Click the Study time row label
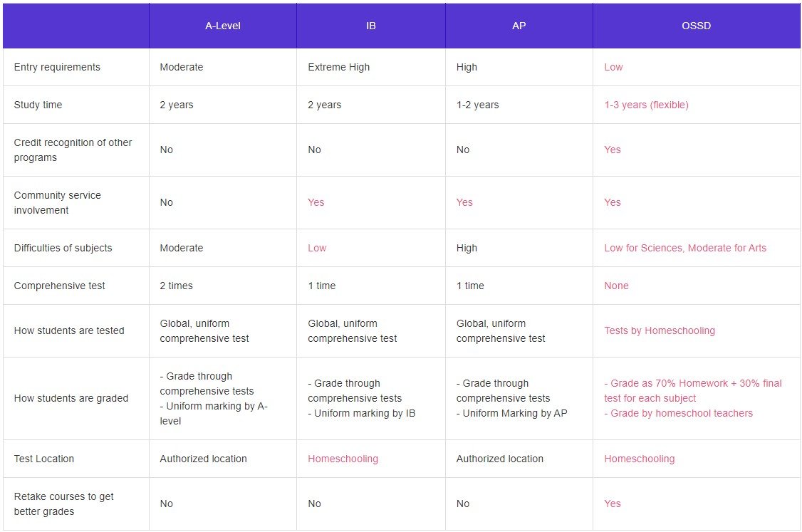Image resolution: width=802 pixels, height=532 pixels. pyautogui.click(x=38, y=105)
